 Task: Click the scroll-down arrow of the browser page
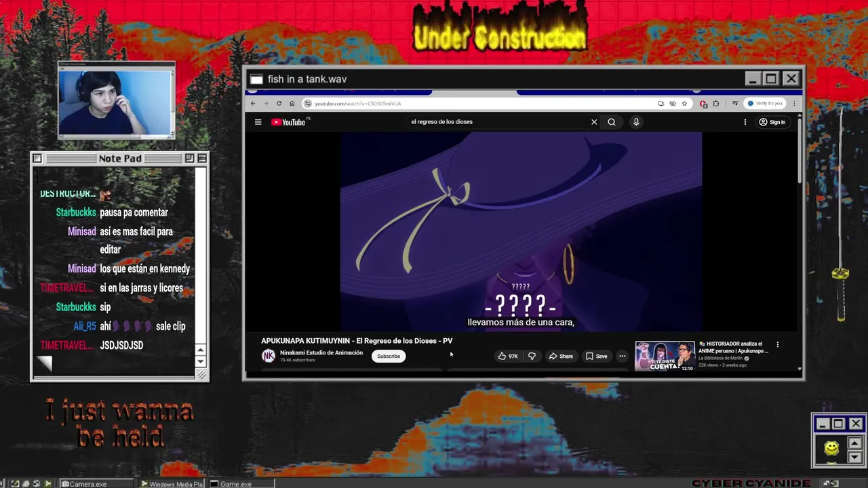click(800, 369)
